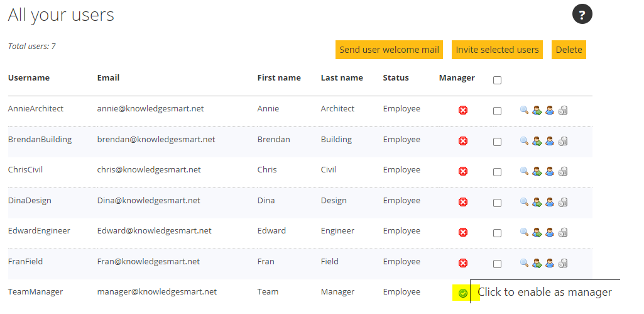Tick the select-all checkbox in header
The image size is (644, 314).
point(497,81)
